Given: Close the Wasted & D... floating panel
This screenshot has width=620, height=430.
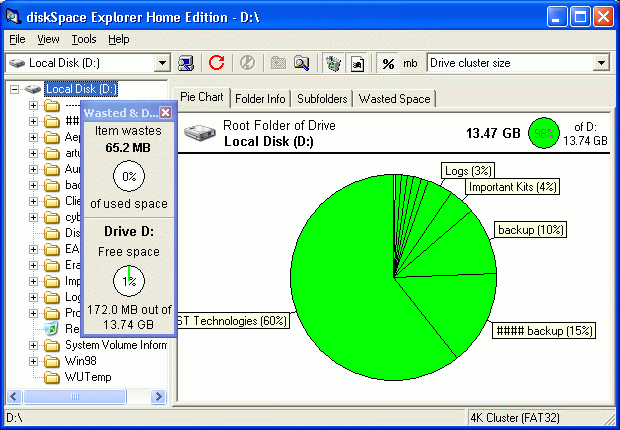Looking at the screenshot, I should pyautogui.click(x=166, y=113).
